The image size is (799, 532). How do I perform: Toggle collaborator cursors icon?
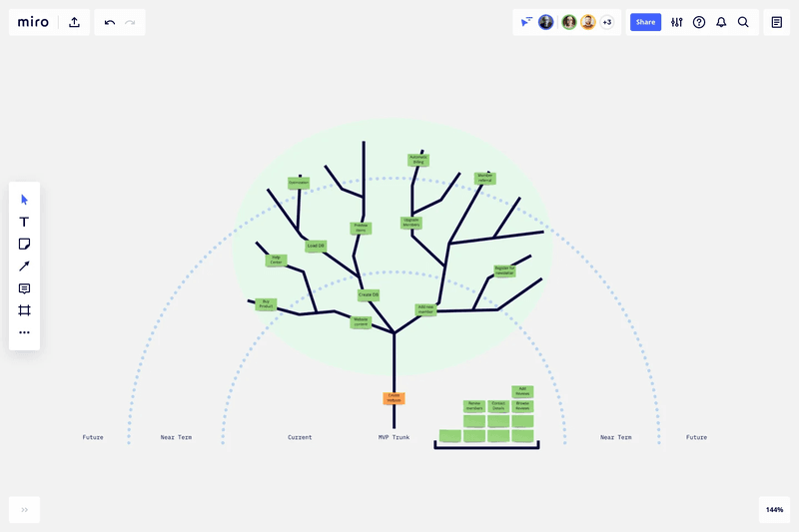[x=526, y=22]
